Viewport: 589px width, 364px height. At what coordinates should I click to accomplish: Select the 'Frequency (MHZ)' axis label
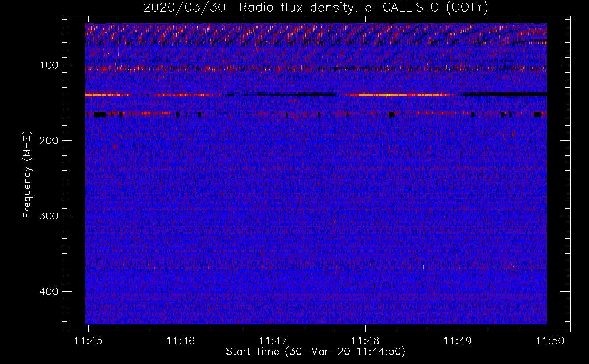[x=28, y=174]
